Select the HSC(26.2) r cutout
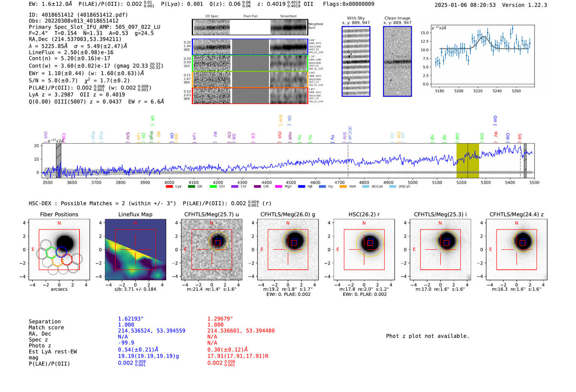The height and width of the screenshot is (392, 576). (x=364, y=249)
